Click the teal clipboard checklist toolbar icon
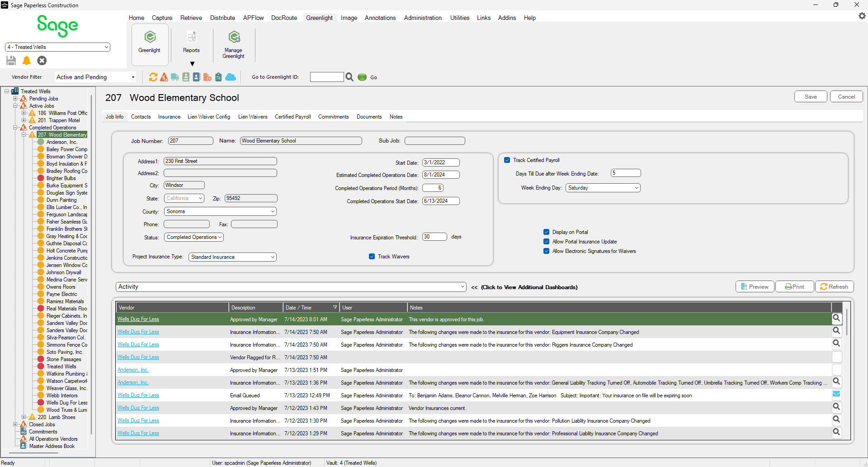 218,77
